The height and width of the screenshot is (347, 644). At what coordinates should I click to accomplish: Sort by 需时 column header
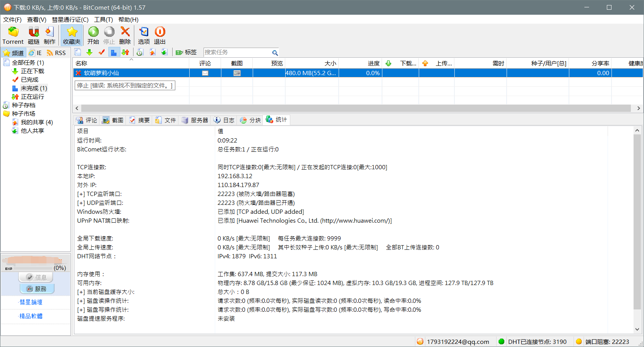click(x=481, y=63)
